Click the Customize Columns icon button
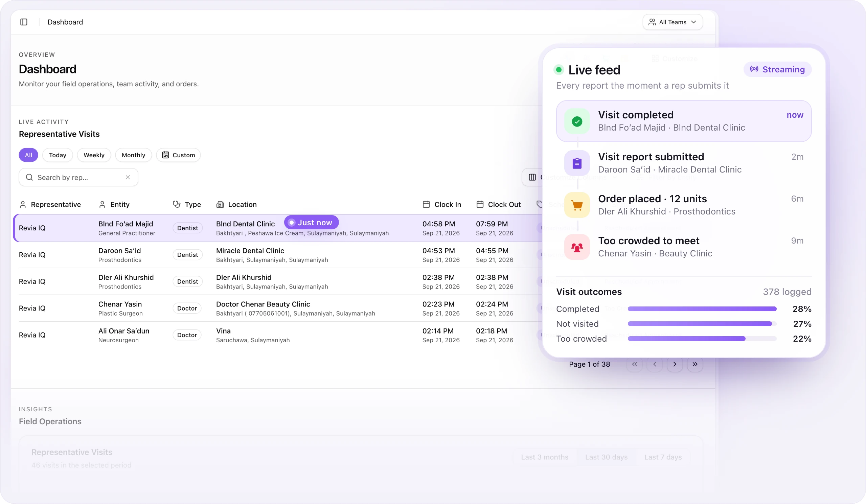 tap(532, 177)
